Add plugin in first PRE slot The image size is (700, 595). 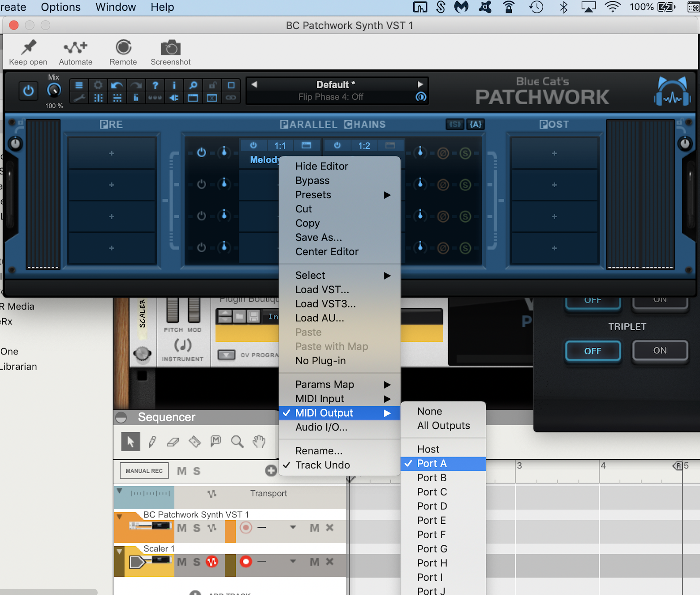point(112,153)
